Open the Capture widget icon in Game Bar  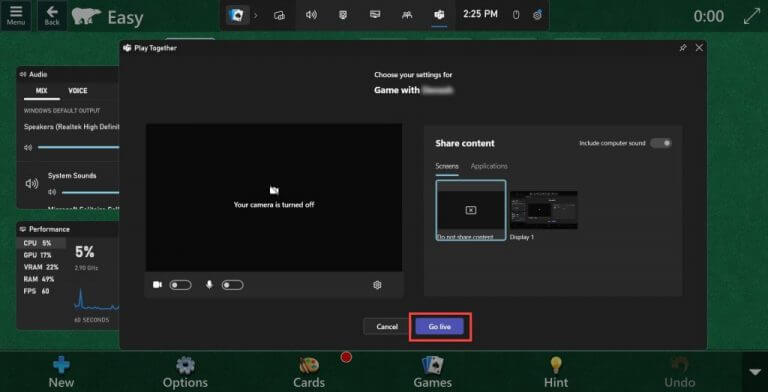343,15
